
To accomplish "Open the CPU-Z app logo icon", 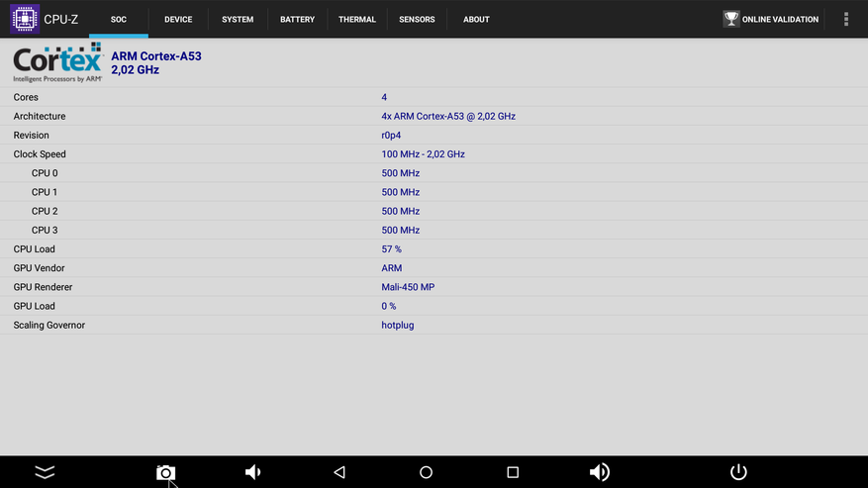I will coord(25,19).
